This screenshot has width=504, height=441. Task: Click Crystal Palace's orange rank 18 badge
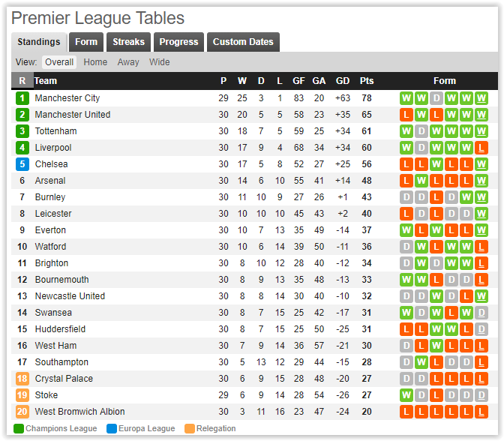(22, 379)
